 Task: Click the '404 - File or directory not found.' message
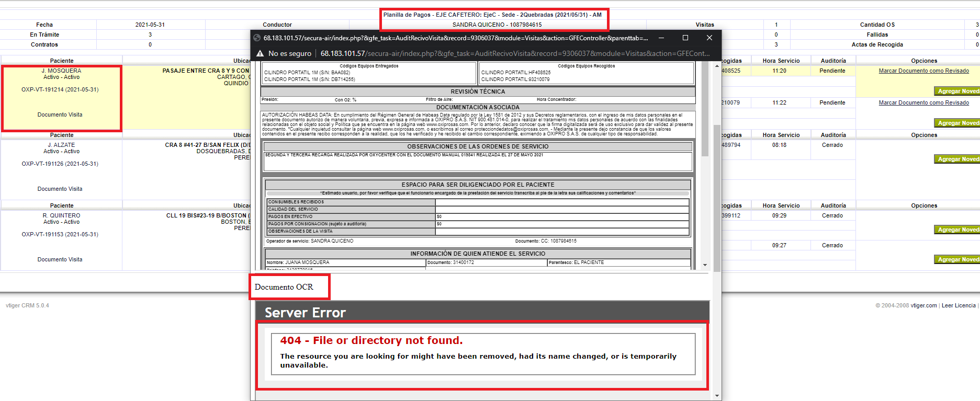(x=371, y=340)
